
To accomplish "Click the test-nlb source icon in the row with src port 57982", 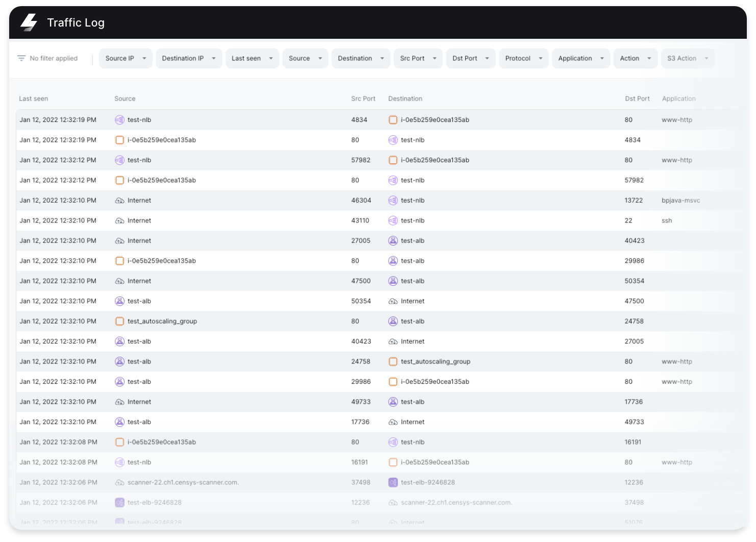I will [x=119, y=160].
